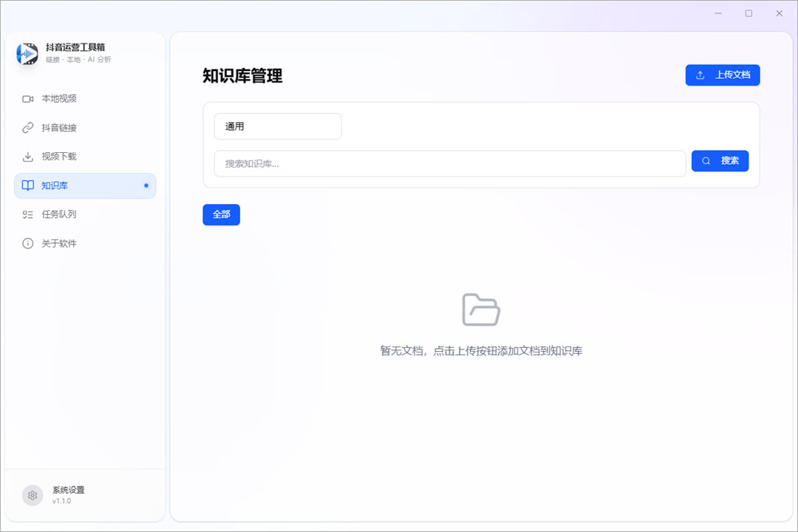The image size is (798, 532).
Task: Click the v1.1.0 version label
Action: click(x=61, y=502)
